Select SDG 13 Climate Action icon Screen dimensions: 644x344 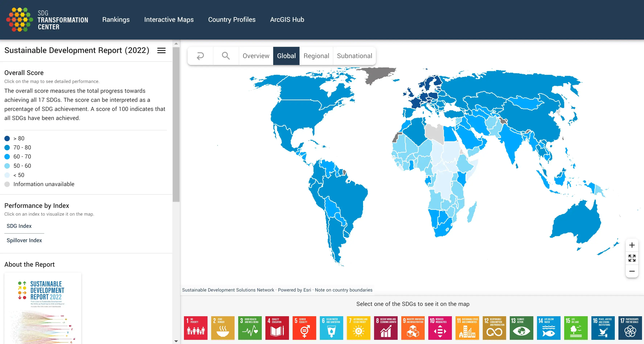click(522, 328)
